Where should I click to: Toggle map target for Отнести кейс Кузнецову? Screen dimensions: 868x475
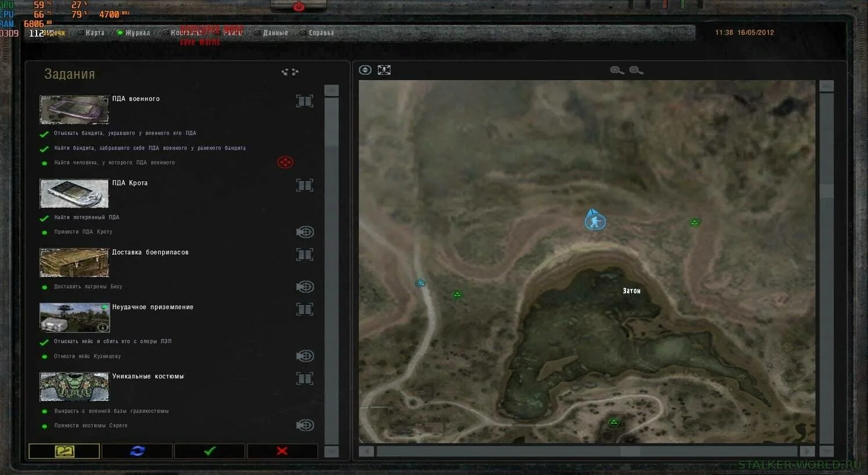pyautogui.click(x=305, y=356)
